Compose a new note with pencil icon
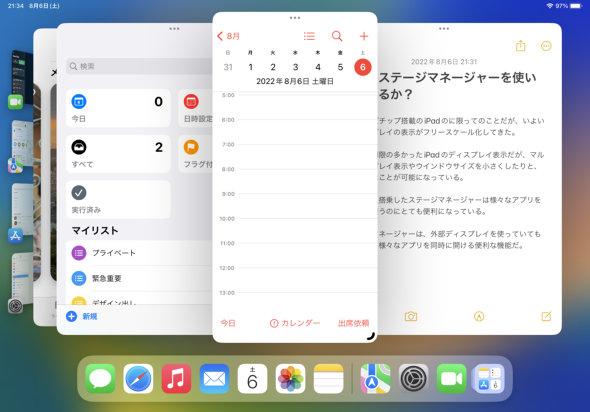 pyautogui.click(x=546, y=316)
